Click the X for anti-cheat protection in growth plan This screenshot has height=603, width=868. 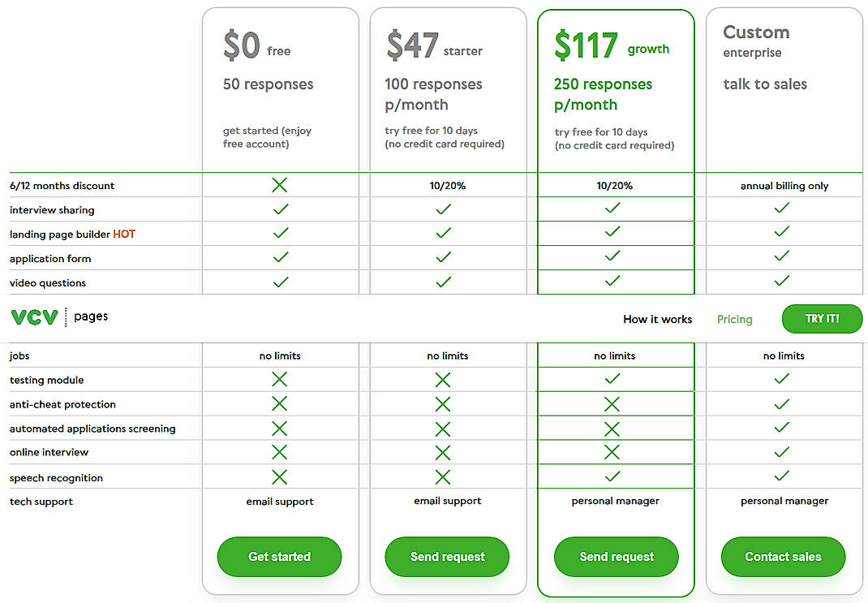[615, 403]
